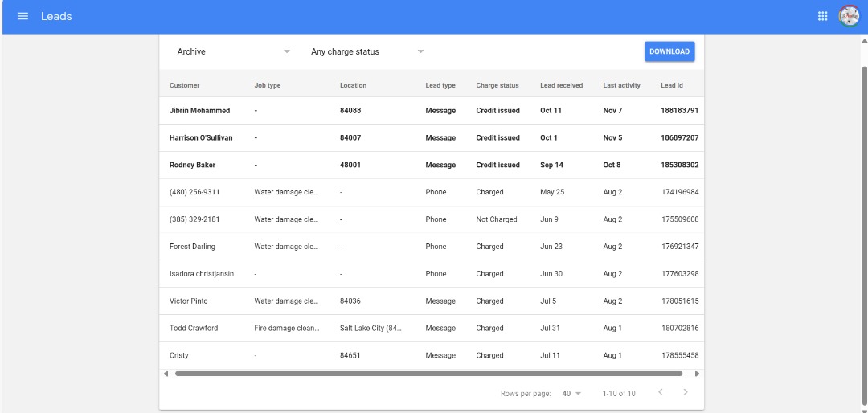Screen dimensions: 868x413
Task: Change rows per page from 40
Action: [571, 394]
